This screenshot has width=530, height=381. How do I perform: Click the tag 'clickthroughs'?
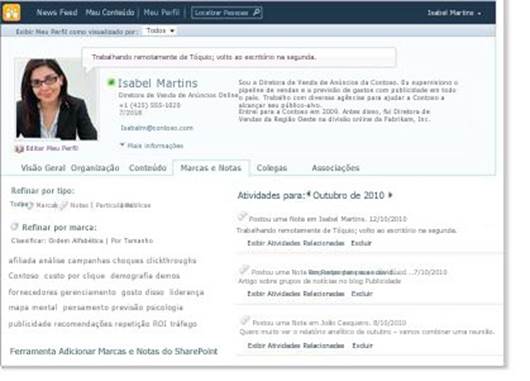click(x=171, y=260)
